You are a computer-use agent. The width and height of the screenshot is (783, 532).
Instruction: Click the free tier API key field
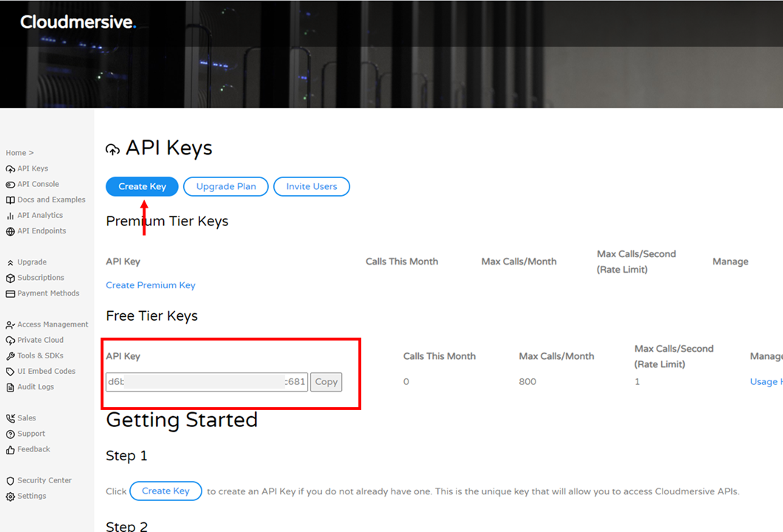click(x=207, y=382)
